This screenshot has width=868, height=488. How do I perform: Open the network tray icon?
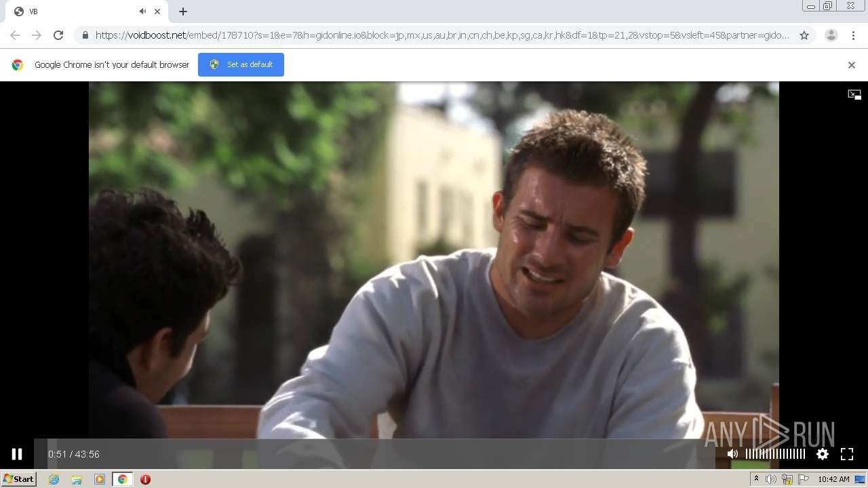pyautogui.click(x=787, y=479)
